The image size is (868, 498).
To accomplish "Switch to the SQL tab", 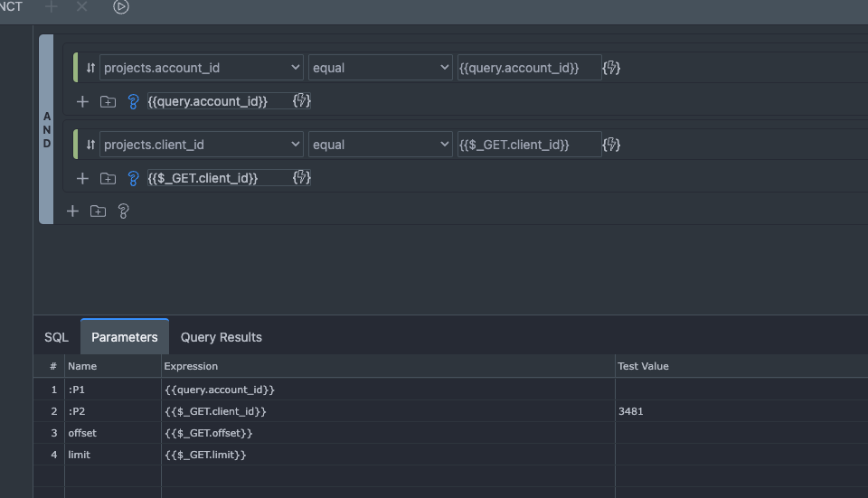I will tap(56, 337).
